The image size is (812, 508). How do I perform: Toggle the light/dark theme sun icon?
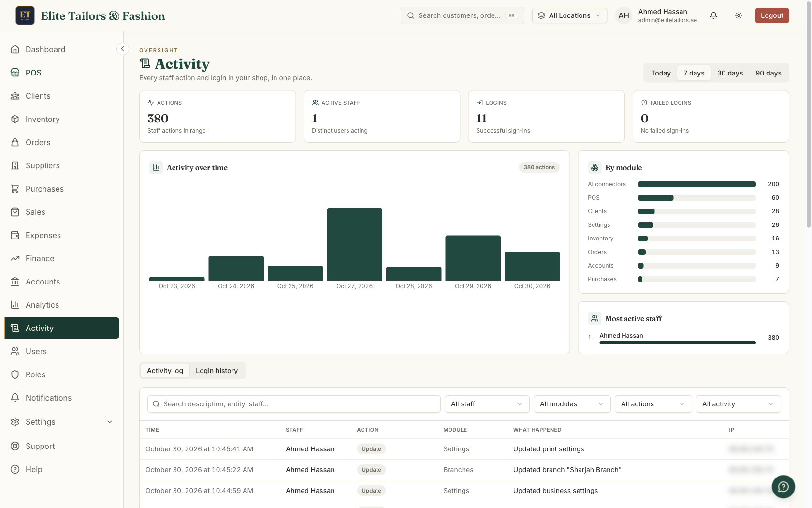pyautogui.click(x=739, y=15)
